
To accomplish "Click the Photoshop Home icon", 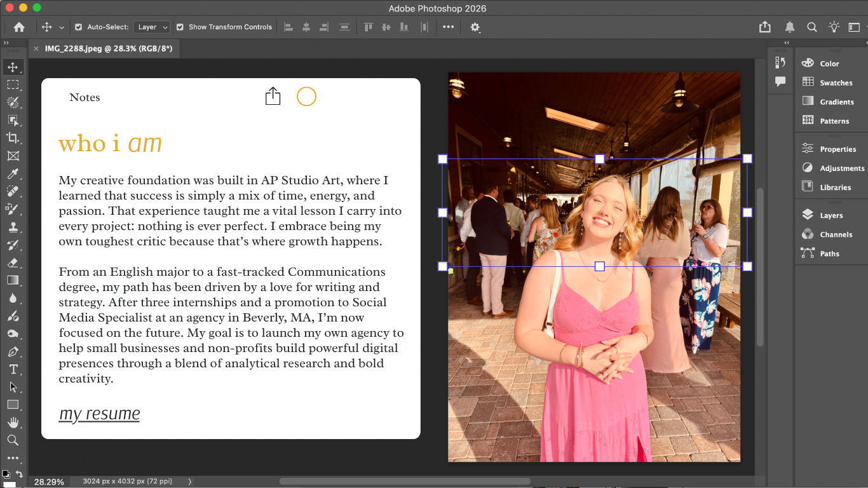I will 19,27.
